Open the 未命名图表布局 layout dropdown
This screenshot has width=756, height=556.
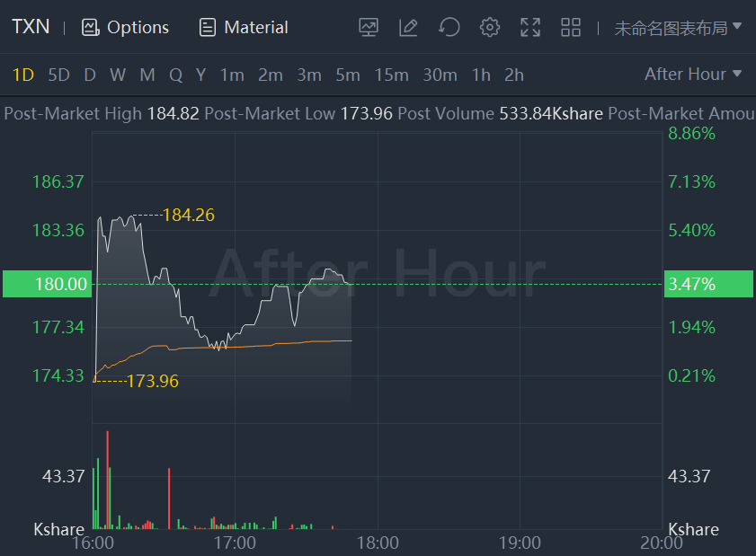coord(678,28)
